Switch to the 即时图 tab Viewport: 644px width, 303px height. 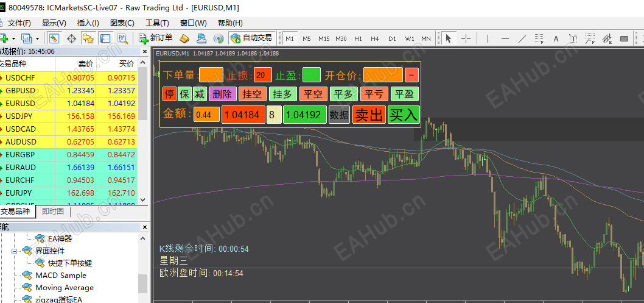coord(53,212)
